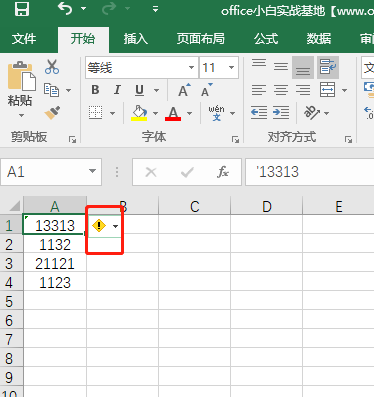Open the borders dropdown arrow

point(112,113)
